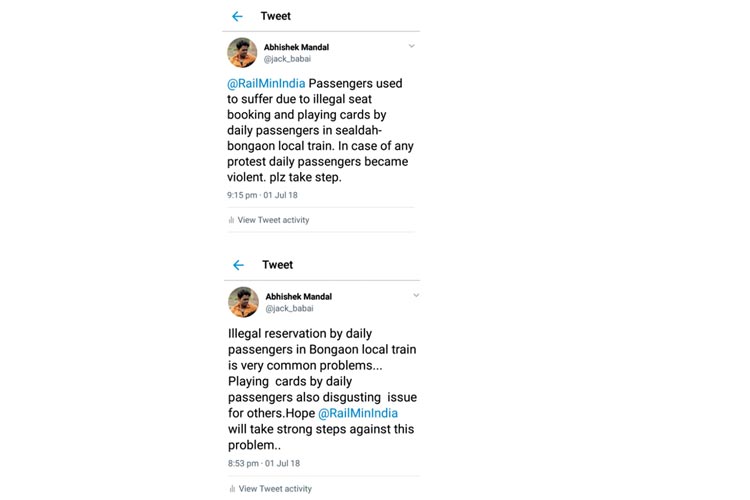Image resolution: width=750 pixels, height=500 pixels.
Task: Click activity bar-chart icon under 8:53 pm tweet
Action: click(x=232, y=489)
